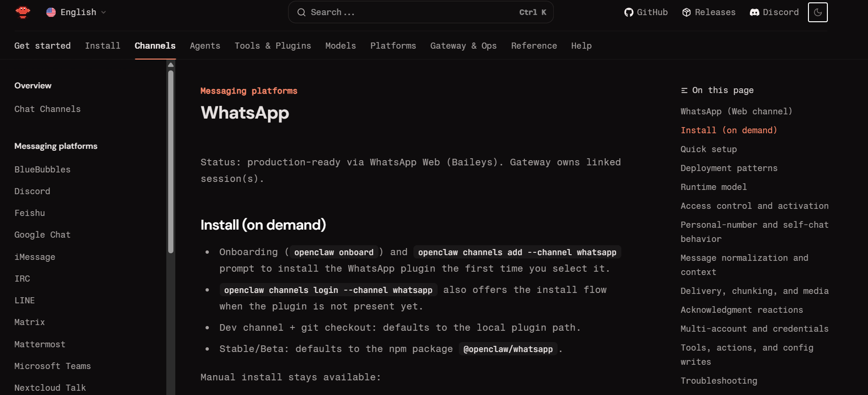This screenshot has height=395, width=868.
Task: Click the Releases package icon
Action: click(x=687, y=12)
